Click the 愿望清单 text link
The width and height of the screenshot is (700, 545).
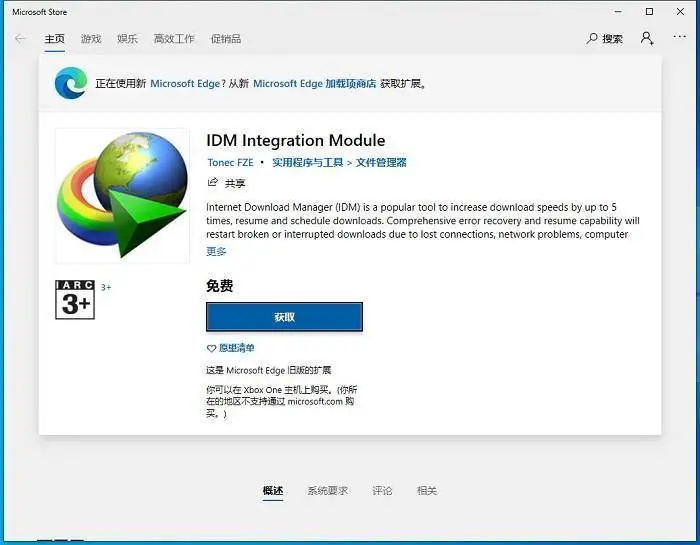(237, 348)
